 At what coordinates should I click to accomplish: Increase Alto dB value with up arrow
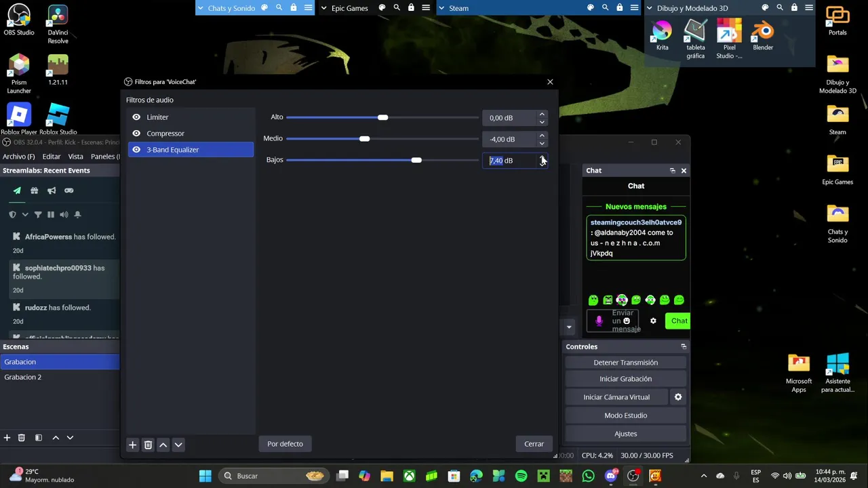click(x=542, y=115)
